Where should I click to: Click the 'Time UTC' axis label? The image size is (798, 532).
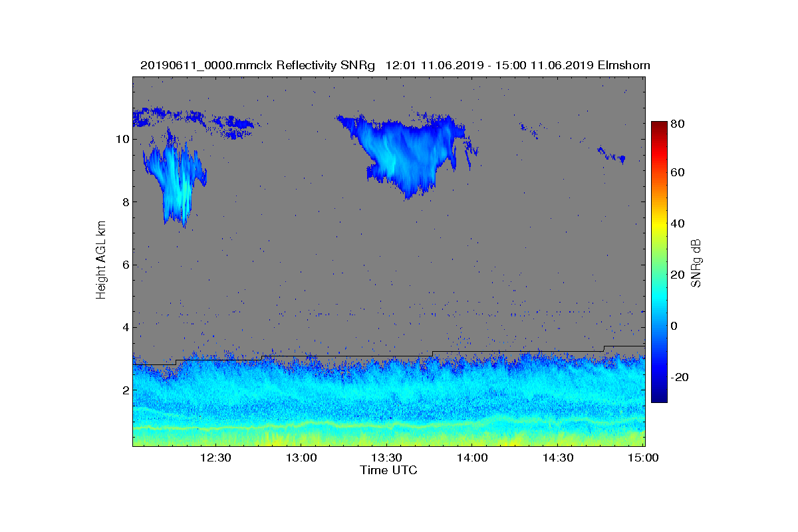388,471
